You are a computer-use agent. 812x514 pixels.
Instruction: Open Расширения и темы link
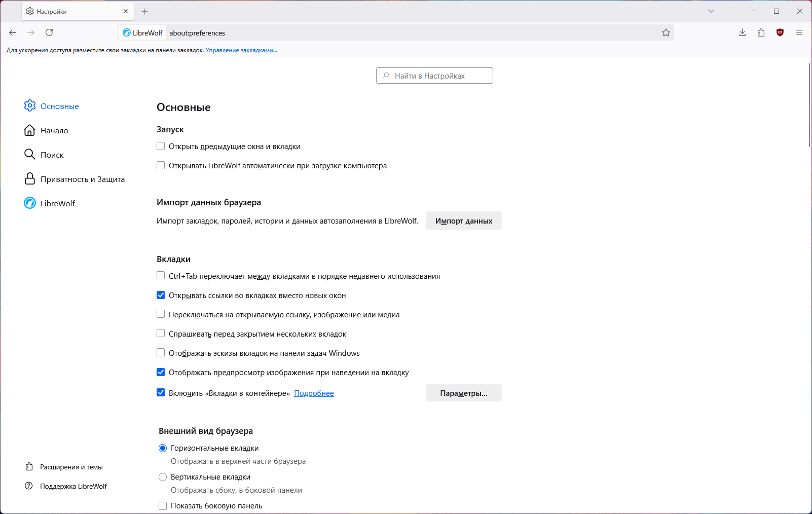[x=71, y=467]
